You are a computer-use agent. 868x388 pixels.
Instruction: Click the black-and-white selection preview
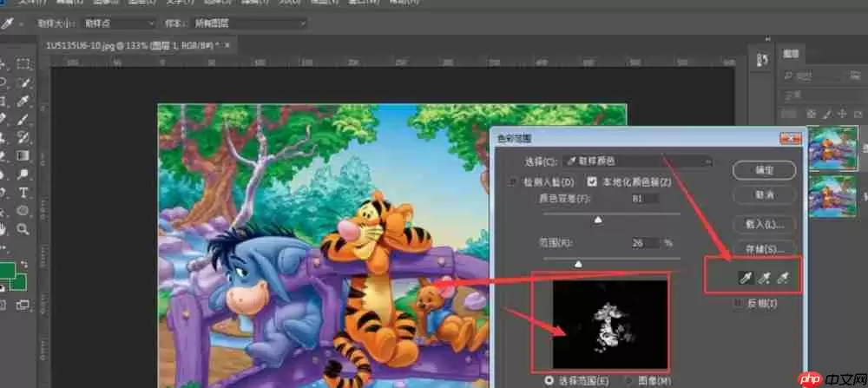(610, 323)
